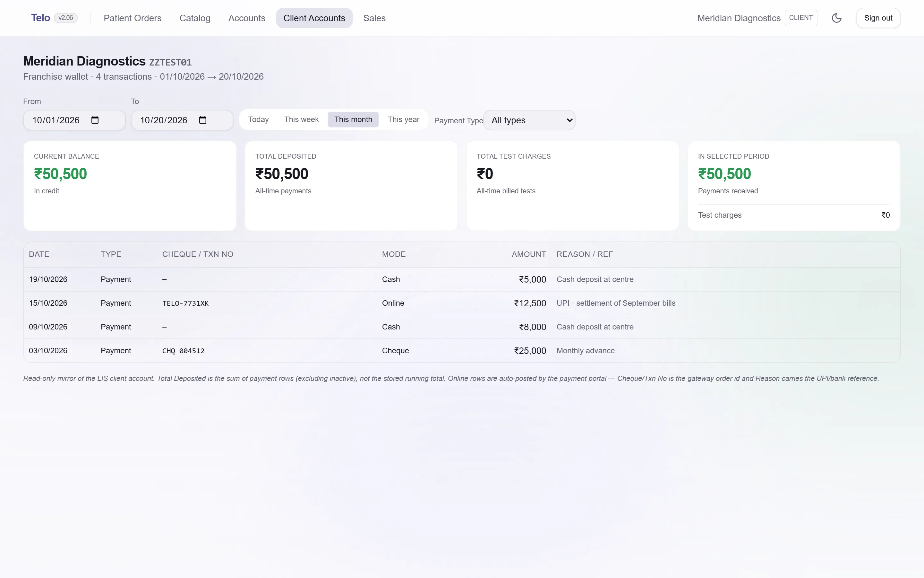Select the This year range filter
924x578 pixels.
pyautogui.click(x=403, y=120)
